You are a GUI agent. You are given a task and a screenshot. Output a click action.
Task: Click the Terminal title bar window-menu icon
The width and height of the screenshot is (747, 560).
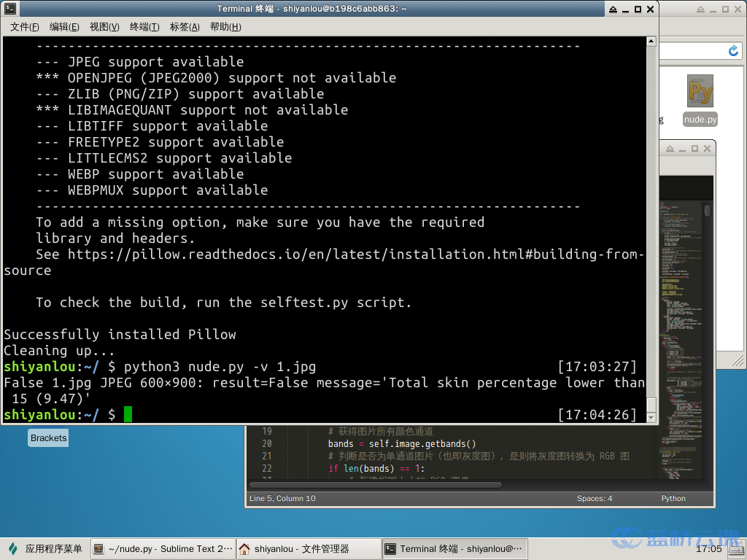[9, 9]
